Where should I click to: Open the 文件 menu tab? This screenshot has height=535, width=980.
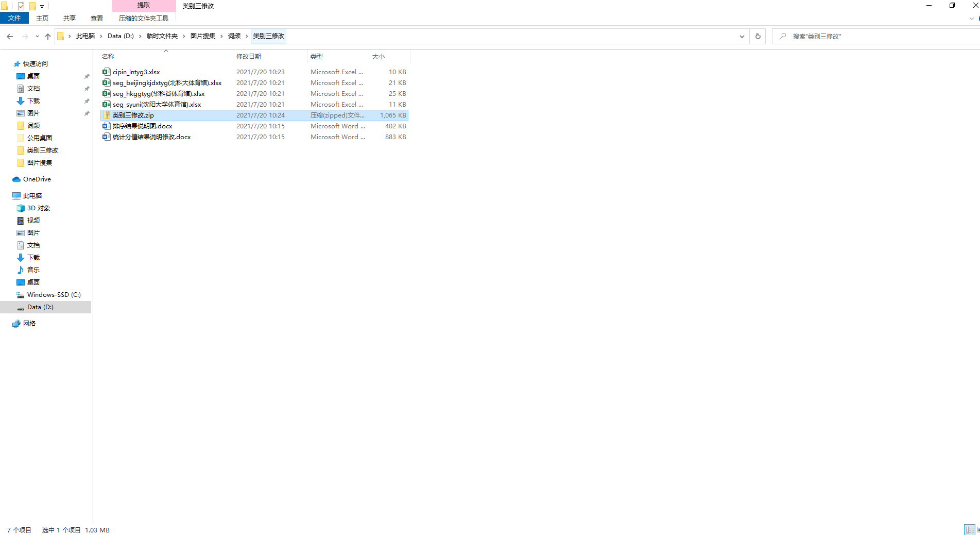pos(14,18)
